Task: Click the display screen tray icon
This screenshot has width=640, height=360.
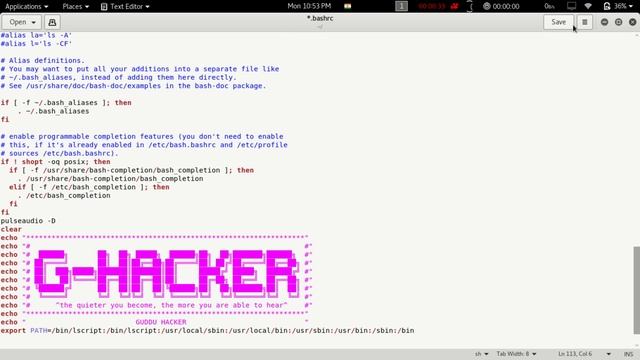Action: [571, 6]
